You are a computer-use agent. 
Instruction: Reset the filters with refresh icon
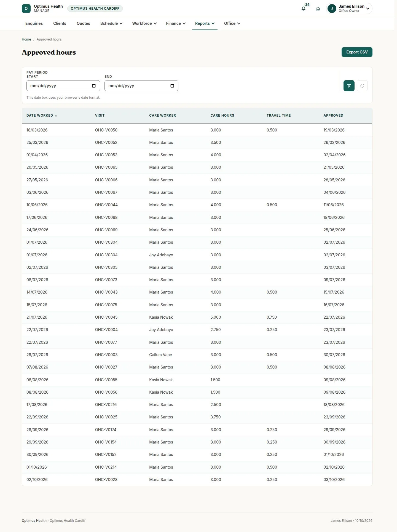pyautogui.click(x=362, y=86)
